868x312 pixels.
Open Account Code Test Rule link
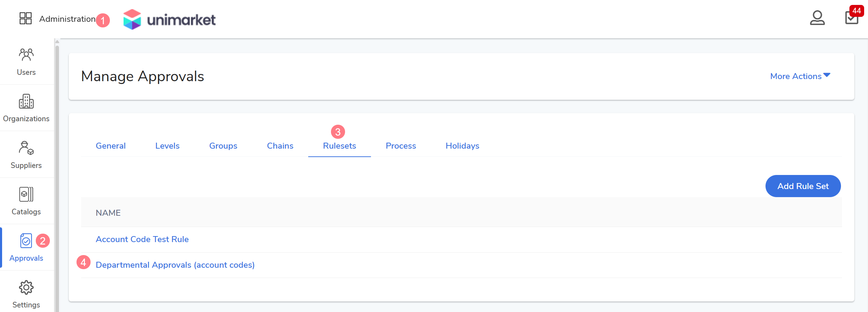(x=142, y=239)
